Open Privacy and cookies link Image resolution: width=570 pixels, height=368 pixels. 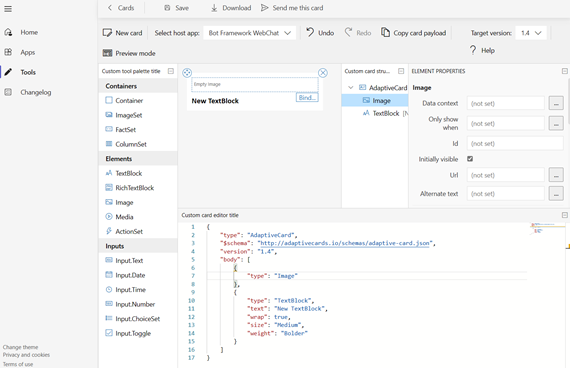pos(26,355)
